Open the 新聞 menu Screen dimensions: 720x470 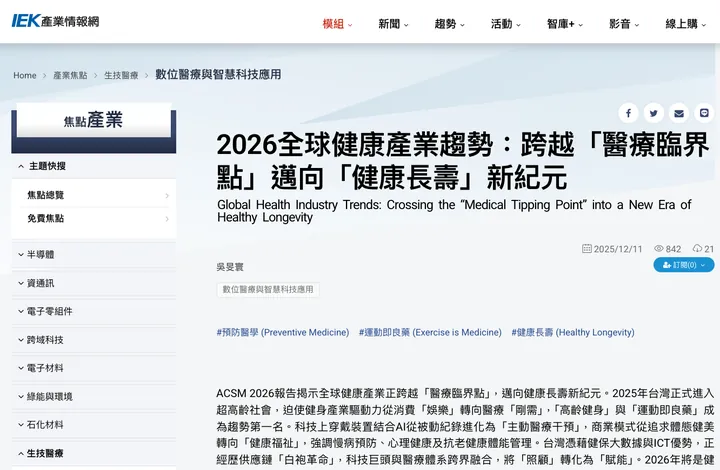click(394, 24)
